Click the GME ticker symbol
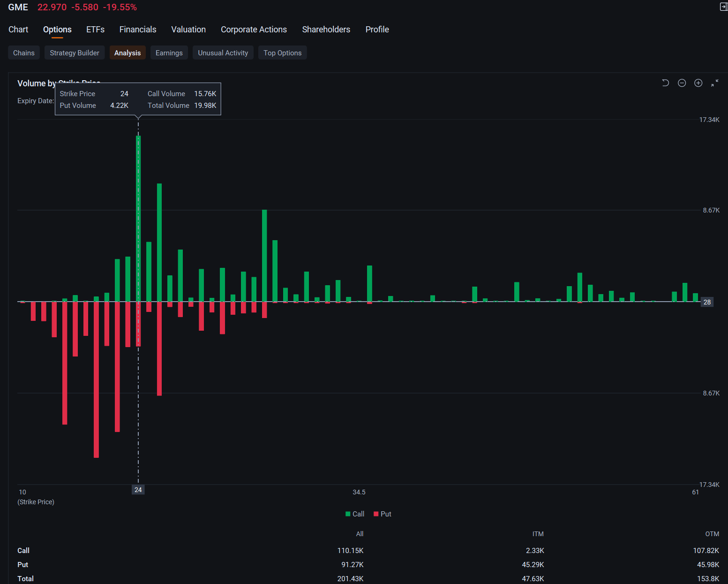This screenshot has width=728, height=584. tap(18, 7)
